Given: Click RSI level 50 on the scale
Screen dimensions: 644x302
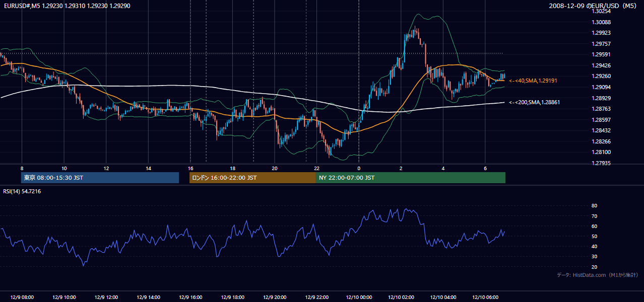Looking at the screenshot, I should (594, 236).
